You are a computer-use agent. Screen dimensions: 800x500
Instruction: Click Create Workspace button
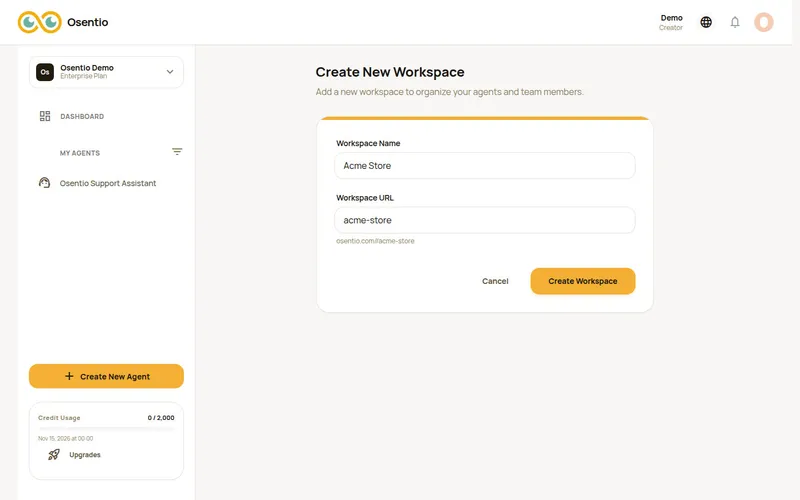[x=583, y=281]
